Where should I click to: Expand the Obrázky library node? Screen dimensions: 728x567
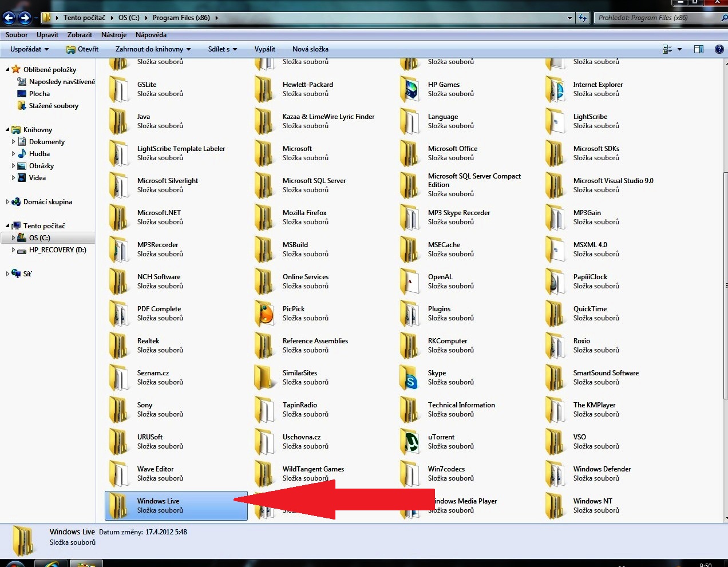13,165
